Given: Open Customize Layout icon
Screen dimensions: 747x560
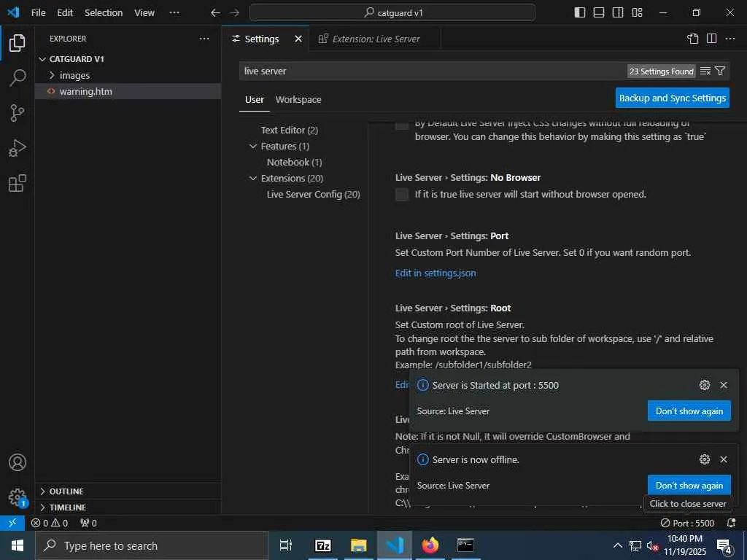Looking at the screenshot, I should pyautogui.click(x=637, y=13).
